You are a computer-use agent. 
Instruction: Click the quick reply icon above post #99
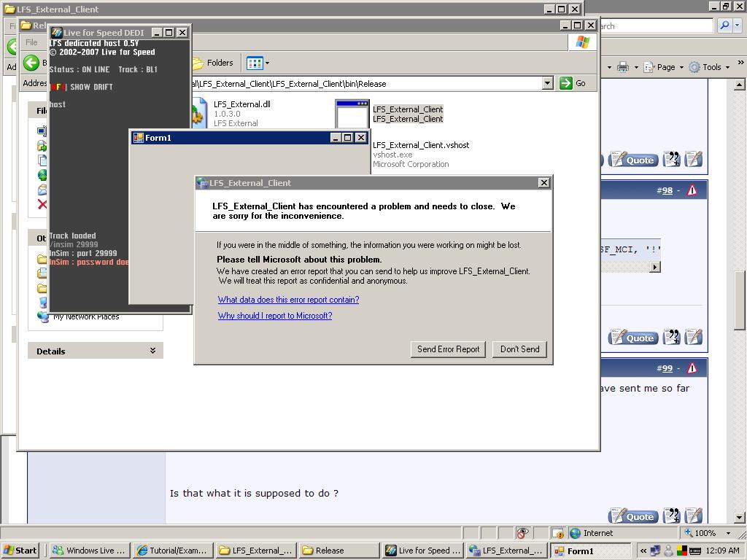[694, 337]
